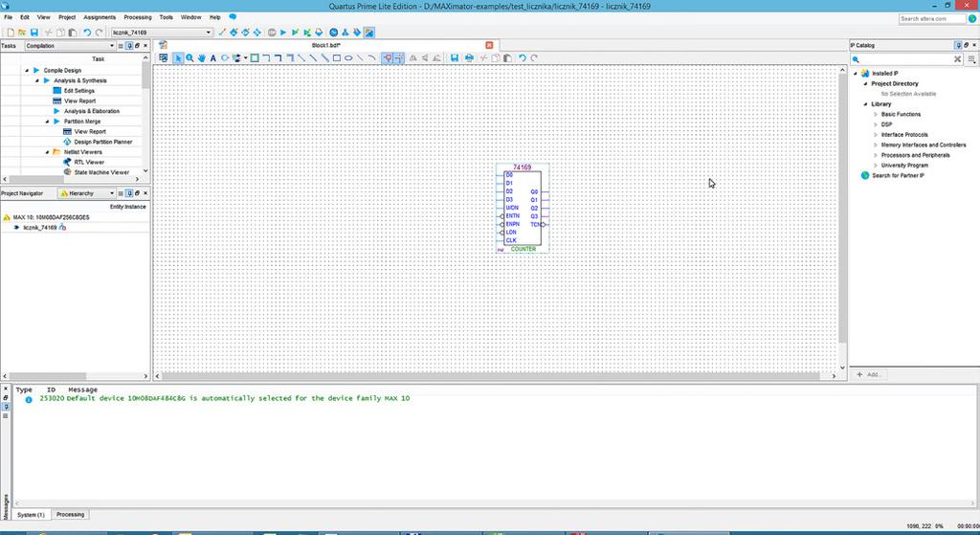Switch to the System (1) messages tab
The image size is (980, 535).
click(x=31, y=514)
